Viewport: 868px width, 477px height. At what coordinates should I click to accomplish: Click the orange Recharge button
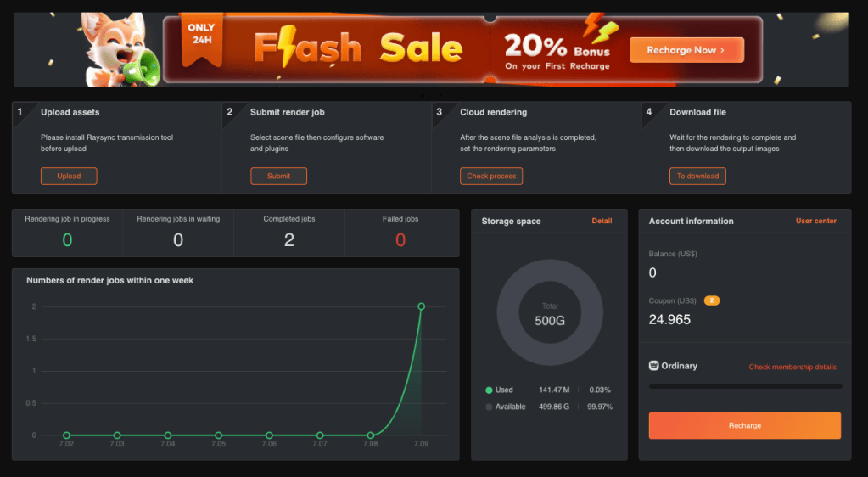click(x=744, y=425)
